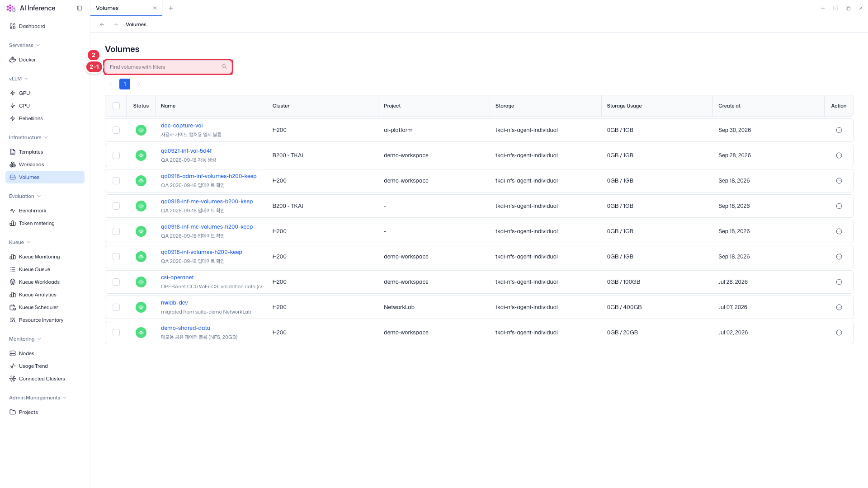Select the qa0921-inf-vol-5d4f row checkbox

(x=116, y=155)
